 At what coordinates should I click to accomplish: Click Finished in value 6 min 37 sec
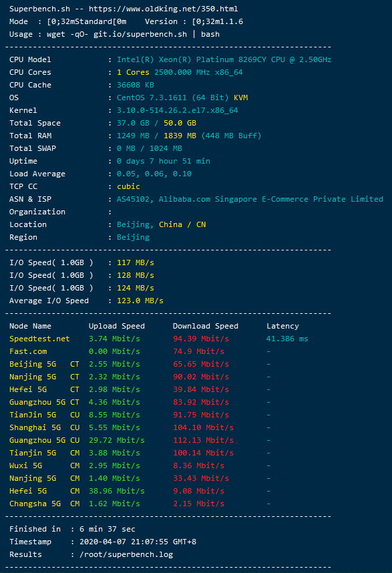108,529
